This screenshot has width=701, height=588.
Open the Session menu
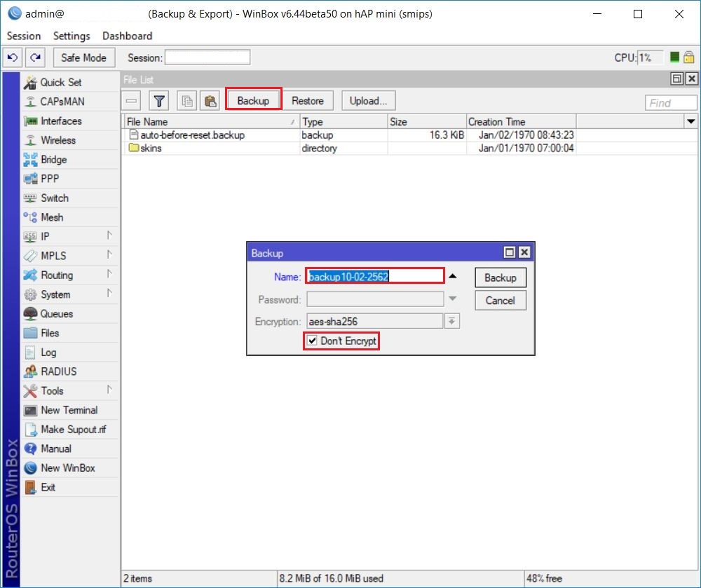tap(23, 36)
